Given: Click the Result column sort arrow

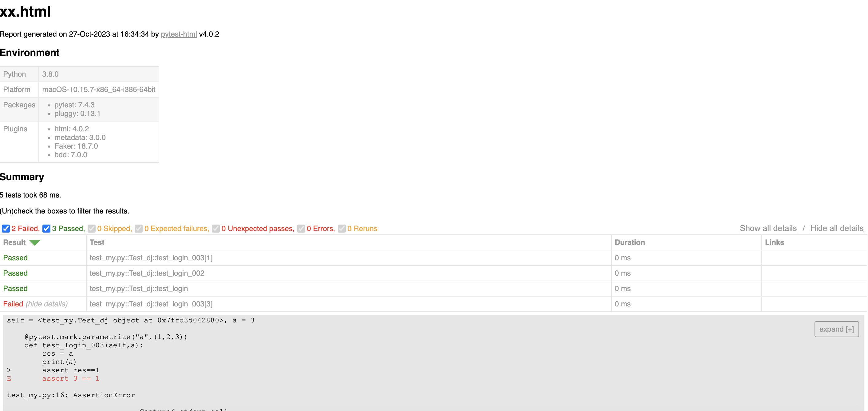Looking at the screenshot, I should coord(34,242).
